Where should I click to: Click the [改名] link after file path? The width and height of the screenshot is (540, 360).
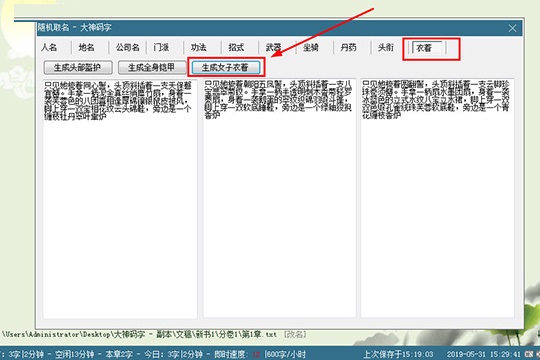(295, 335)
